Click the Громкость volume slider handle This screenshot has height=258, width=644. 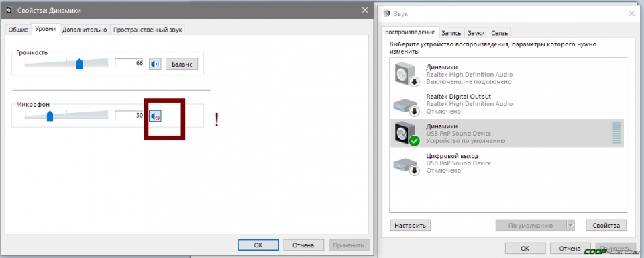point(80,63)
